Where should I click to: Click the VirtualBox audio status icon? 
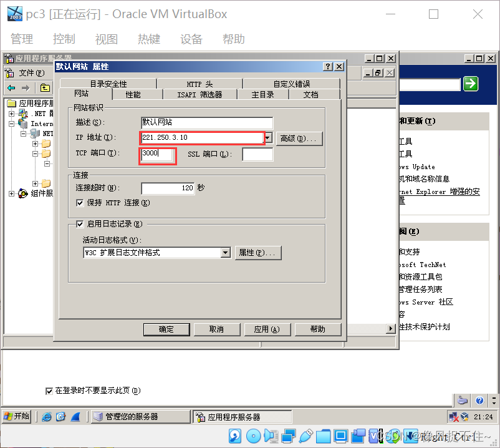pyautogui.click(x=271, y=436)
